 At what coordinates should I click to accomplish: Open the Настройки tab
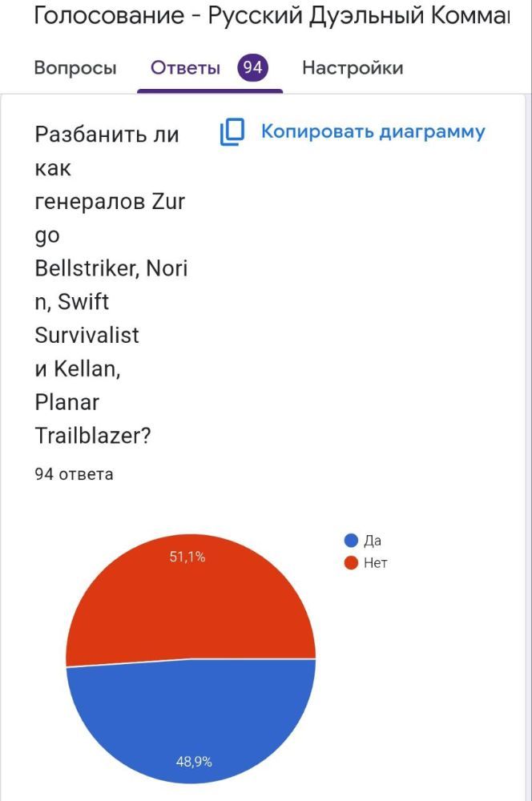click(353, 68)
